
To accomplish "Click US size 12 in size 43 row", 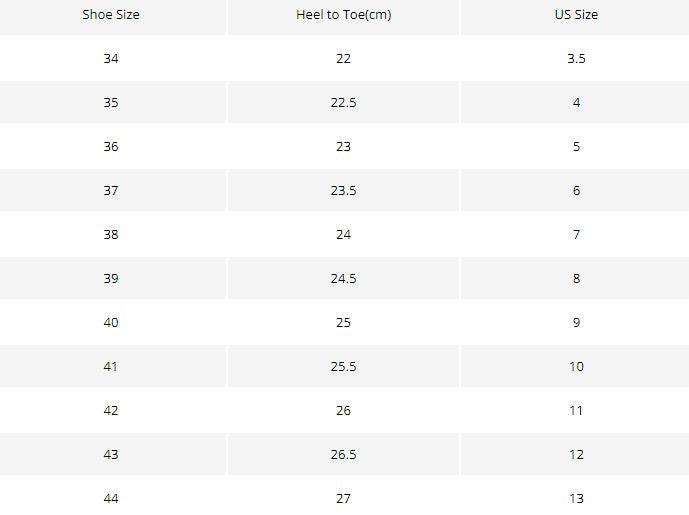I will pos(576,454).
